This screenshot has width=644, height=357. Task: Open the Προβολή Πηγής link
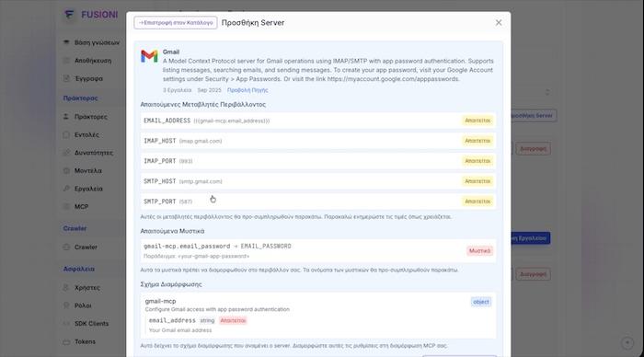[x=247, y=90]
